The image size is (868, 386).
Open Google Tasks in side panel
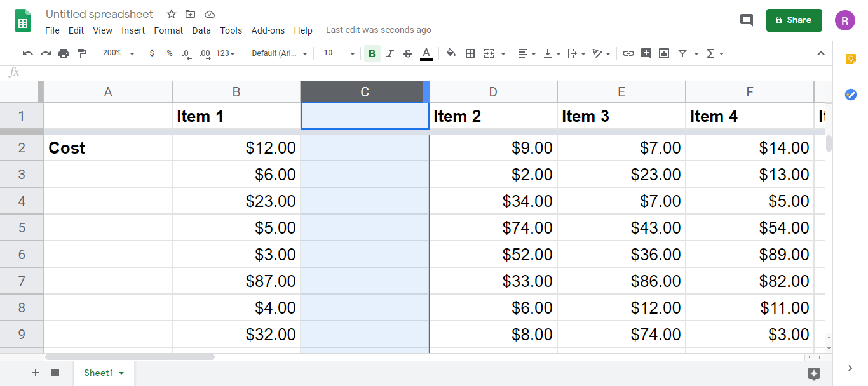[851, 95]
